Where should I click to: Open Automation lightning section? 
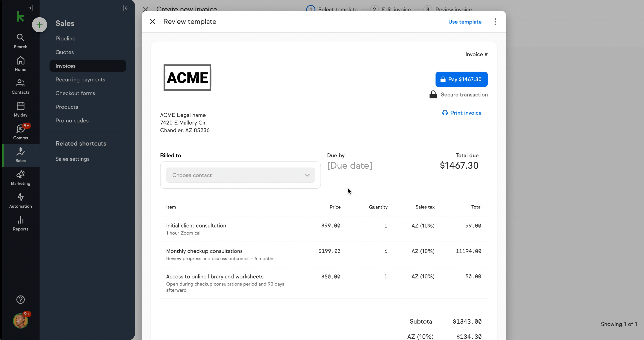tap(20, 201)
